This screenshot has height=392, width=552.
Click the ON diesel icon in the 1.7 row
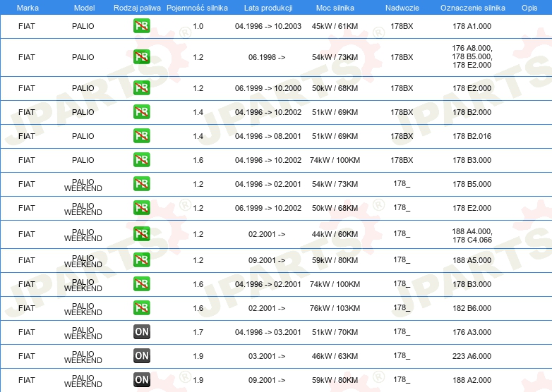coord(141,332)
